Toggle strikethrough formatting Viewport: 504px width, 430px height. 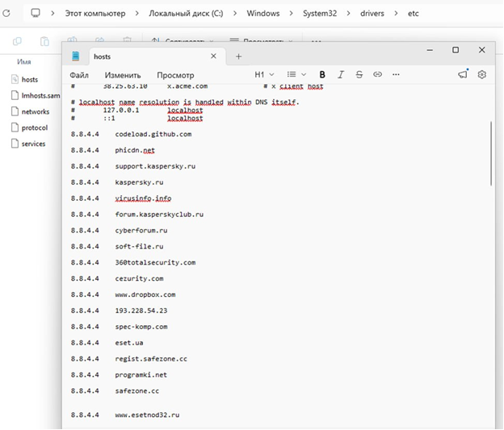tap(359, 75)
